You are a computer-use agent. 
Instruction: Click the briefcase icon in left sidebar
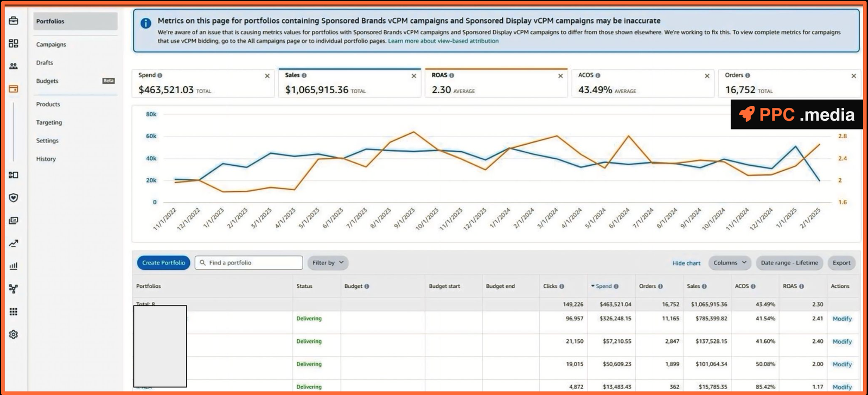click(14, 21)
